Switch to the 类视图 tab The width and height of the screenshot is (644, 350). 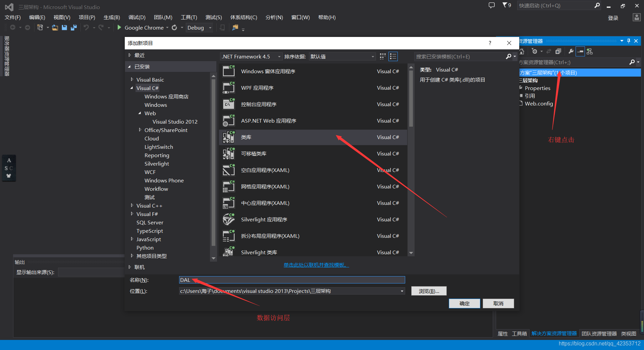[x=629, y=334]
